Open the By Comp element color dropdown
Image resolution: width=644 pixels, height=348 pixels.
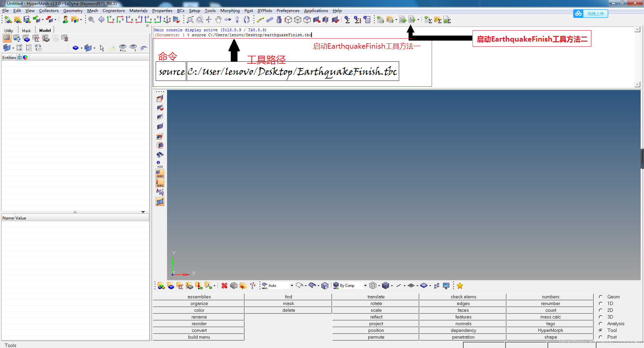click(365, 286)
